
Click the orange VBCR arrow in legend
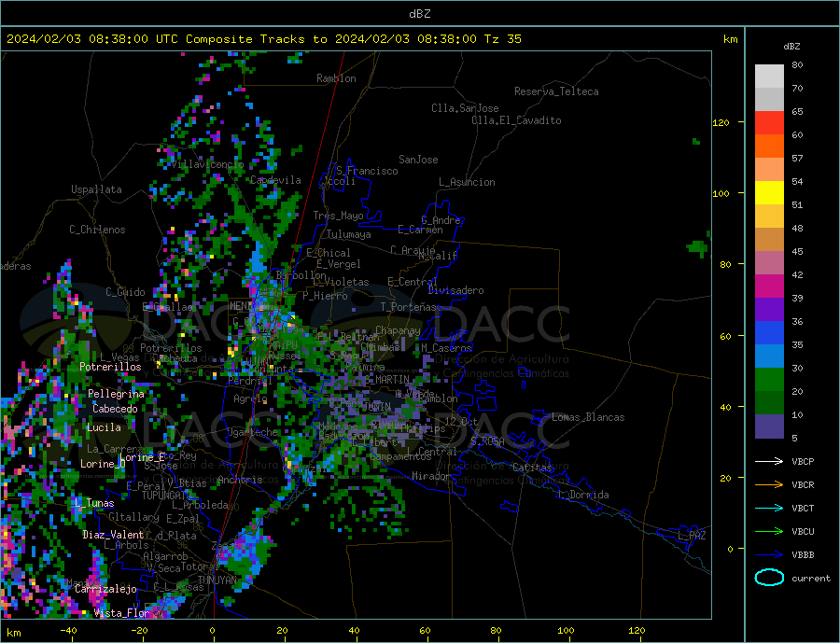coord(769,485)
